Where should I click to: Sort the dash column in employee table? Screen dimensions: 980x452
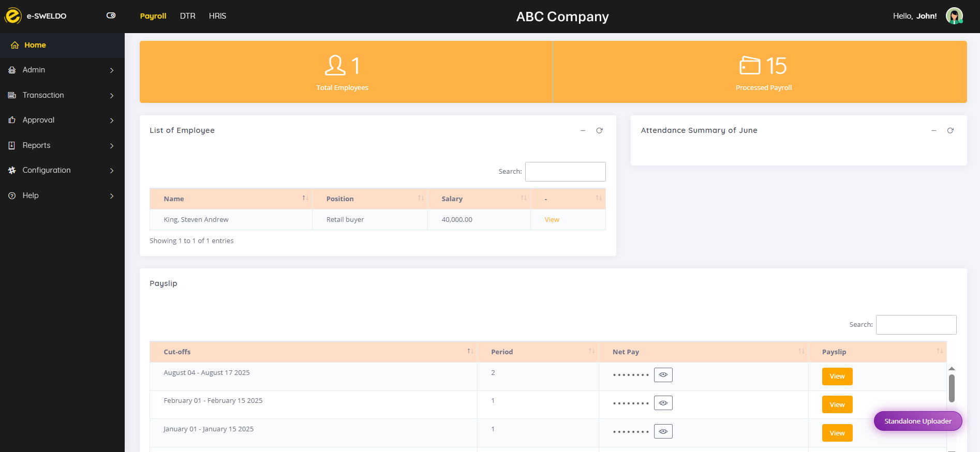tap(568, 199)
